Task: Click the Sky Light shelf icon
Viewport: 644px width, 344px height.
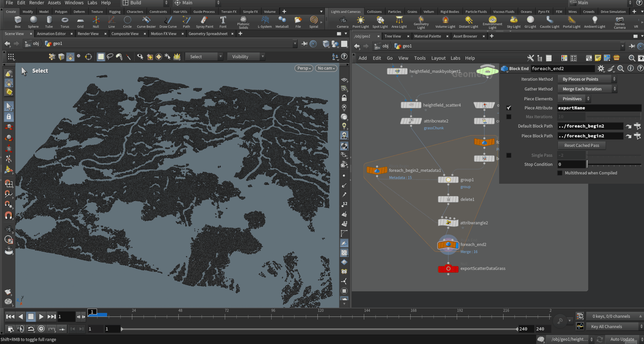Action: pyautogui.click(x=513, y=22)
